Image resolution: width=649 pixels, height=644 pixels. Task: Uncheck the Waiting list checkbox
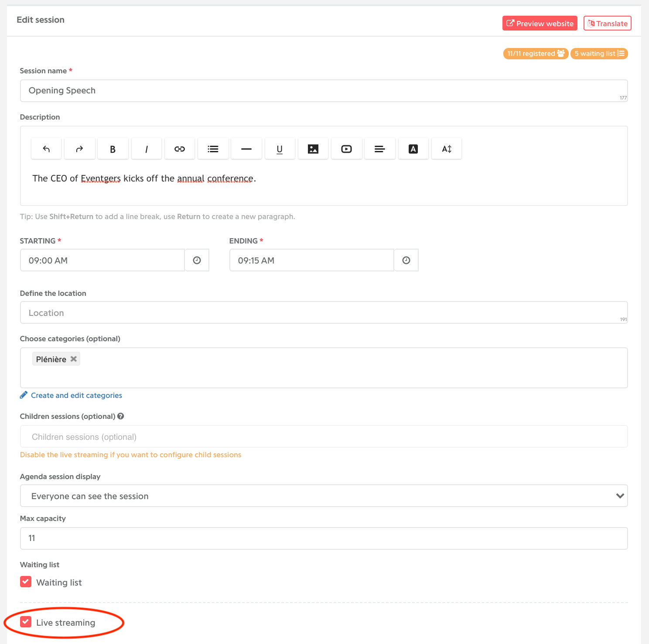coord(26,582)
